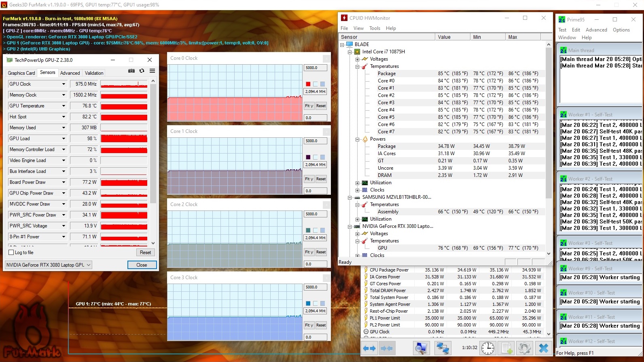This screenshot has height=362, width=644.
Task: Open HWMonitor File menu
Action: (x=344, y=28)
